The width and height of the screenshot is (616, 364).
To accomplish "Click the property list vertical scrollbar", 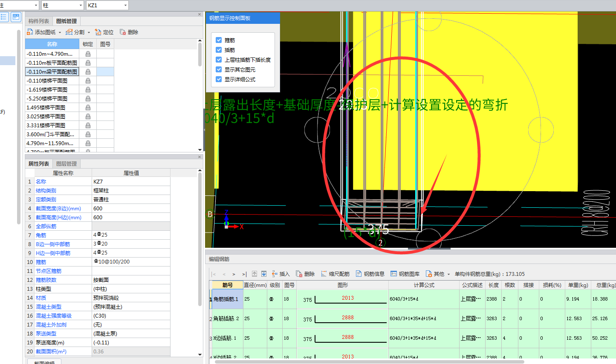I will point(200,240).
